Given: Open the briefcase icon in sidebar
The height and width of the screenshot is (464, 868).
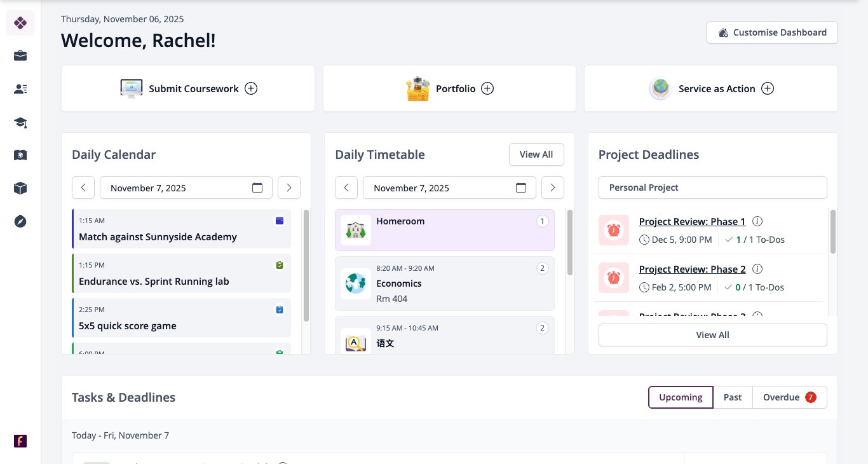Looking at the screenshot, I should pos(20,56).
